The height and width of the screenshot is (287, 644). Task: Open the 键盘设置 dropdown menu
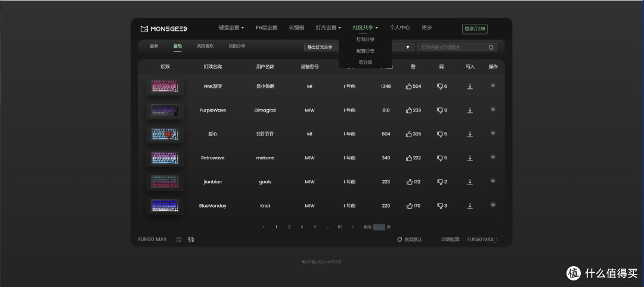coord(231,27)
